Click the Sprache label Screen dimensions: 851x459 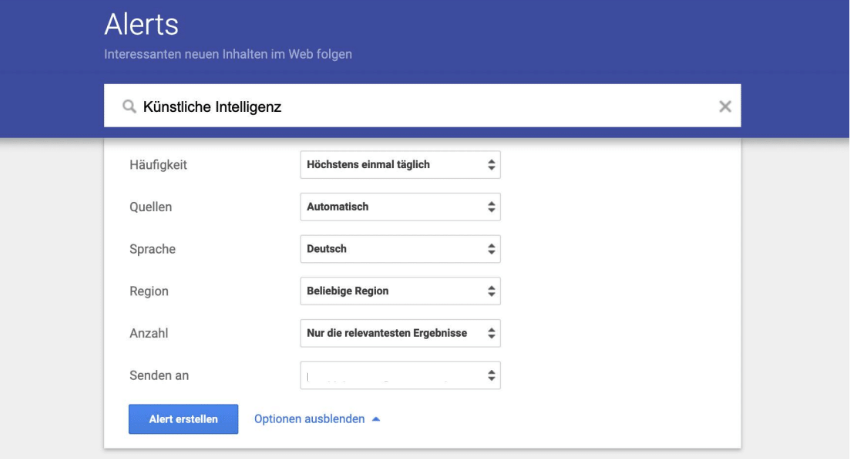(153, 249)
